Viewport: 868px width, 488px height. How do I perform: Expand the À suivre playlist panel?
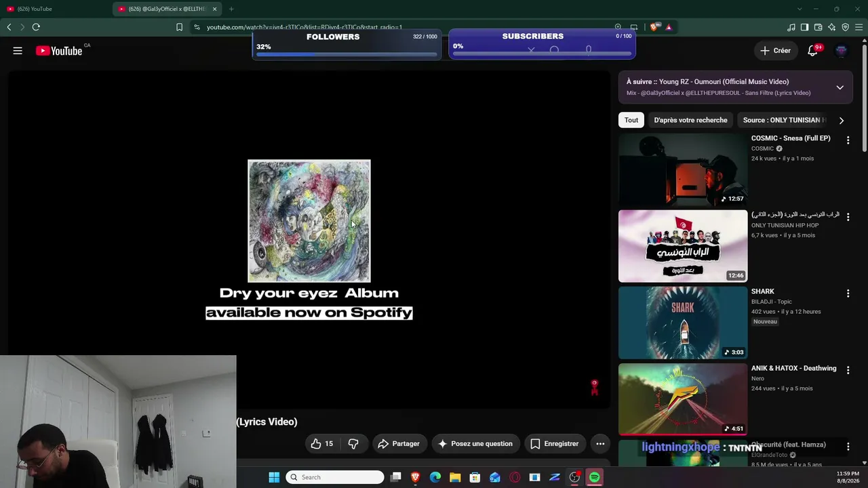coord(840,87)
